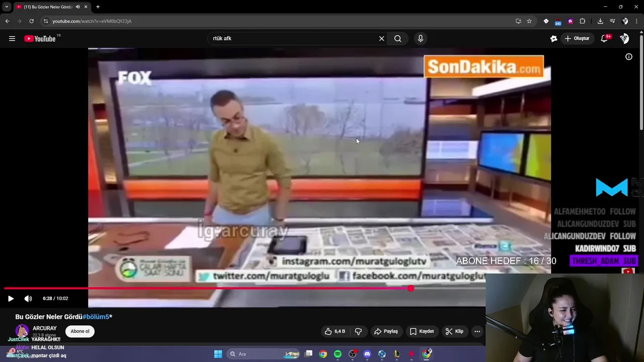This screenshot has height=362, width=644.
Task: Clear the search text with the X
Action: (381, 39)
